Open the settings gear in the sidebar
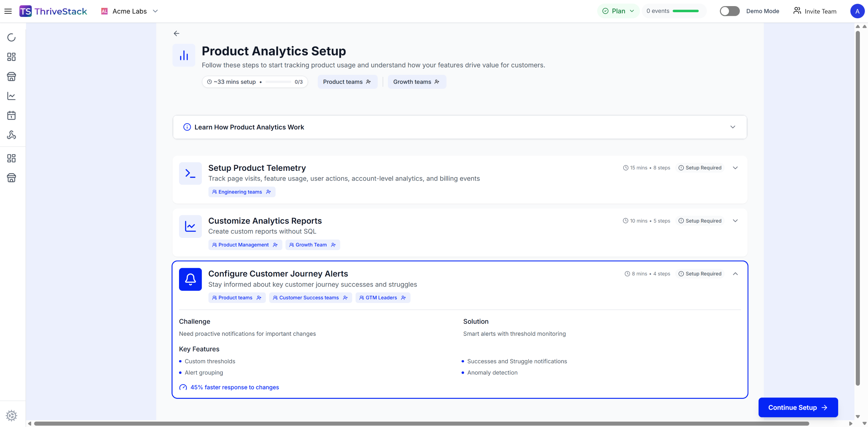The height and width of the screenshot is (427, 868). pyautogui.click(x=12, y=415)
